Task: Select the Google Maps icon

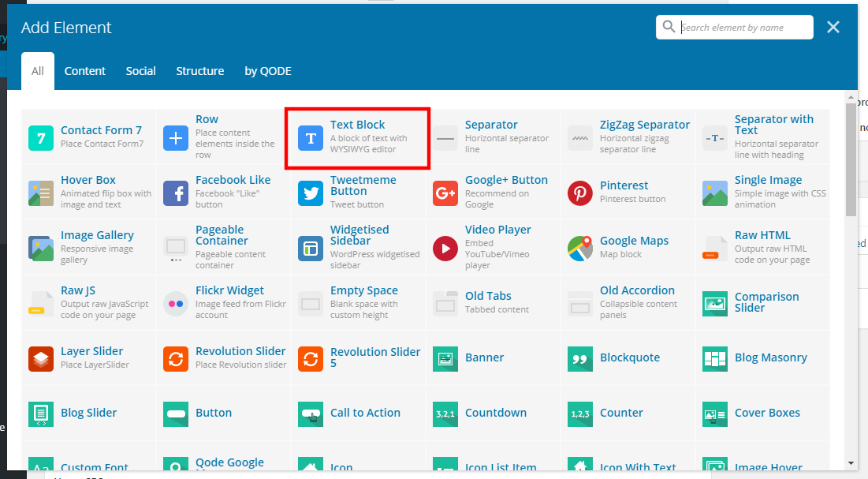Action: coord(580,249)
